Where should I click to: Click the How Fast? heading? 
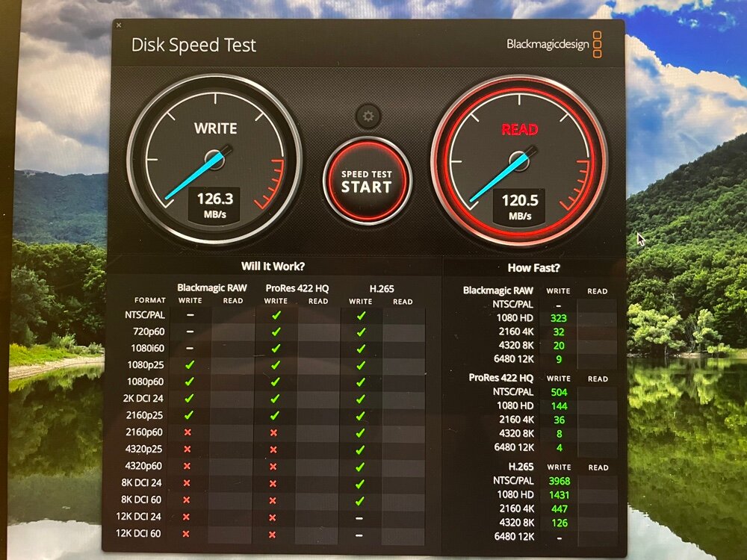tap(533, 267)
